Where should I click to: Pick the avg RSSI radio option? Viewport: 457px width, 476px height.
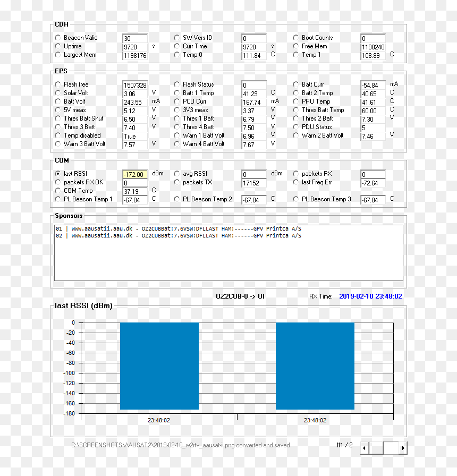[x=177, y=174]
